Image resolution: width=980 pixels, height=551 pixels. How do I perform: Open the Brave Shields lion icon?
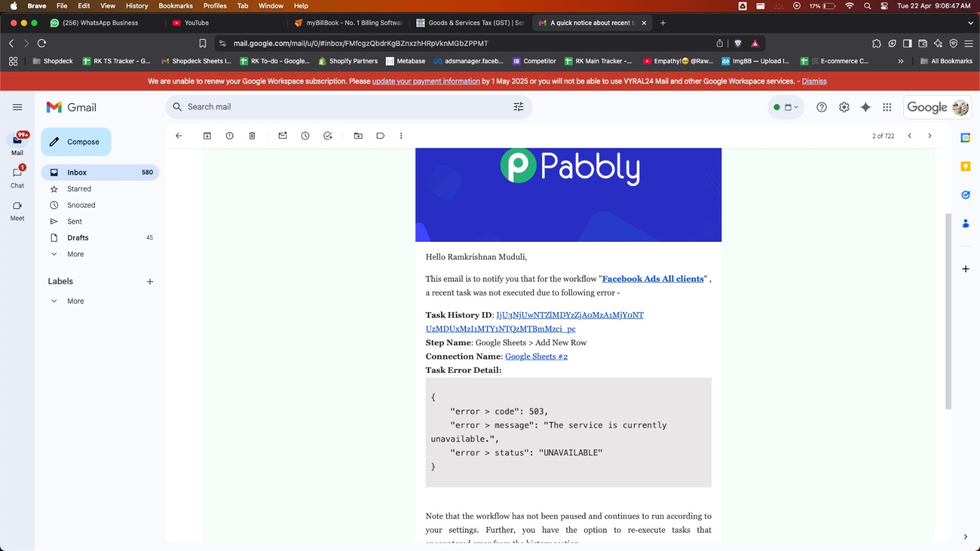click(x=737, y=43)
